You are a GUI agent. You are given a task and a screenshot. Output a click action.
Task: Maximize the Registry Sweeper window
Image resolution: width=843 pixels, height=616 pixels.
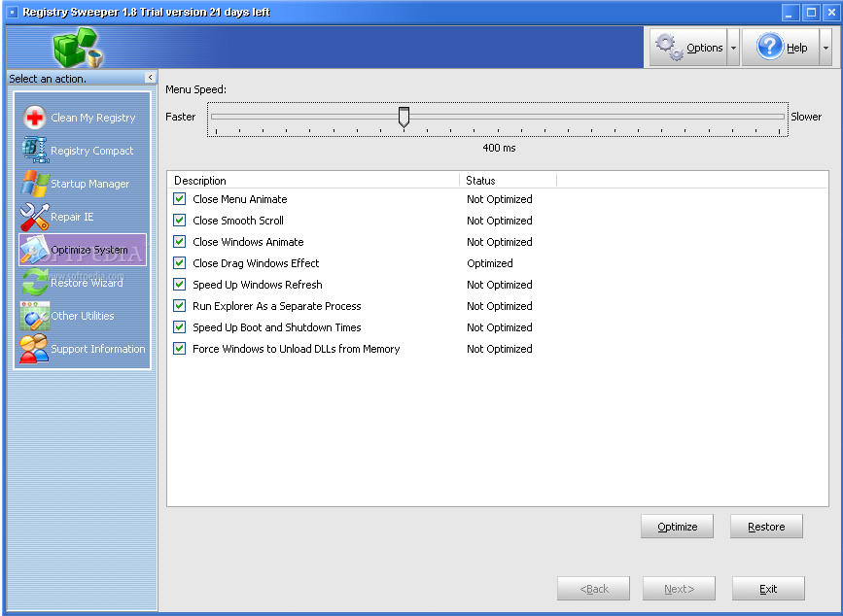811,13
